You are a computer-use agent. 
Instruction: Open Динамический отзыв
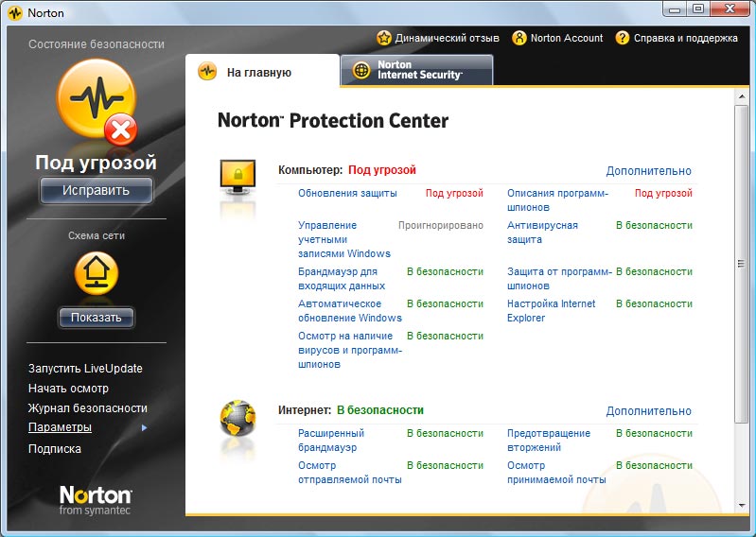[447, 38]
